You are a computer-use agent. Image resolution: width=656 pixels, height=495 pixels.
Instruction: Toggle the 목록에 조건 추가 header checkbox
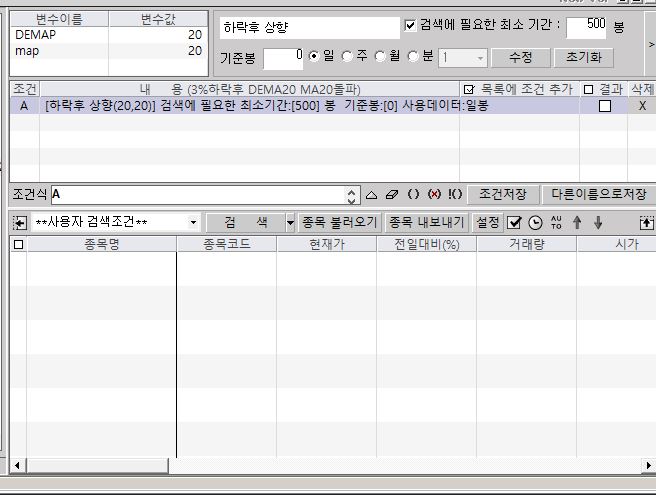click(x=470, y=90)
